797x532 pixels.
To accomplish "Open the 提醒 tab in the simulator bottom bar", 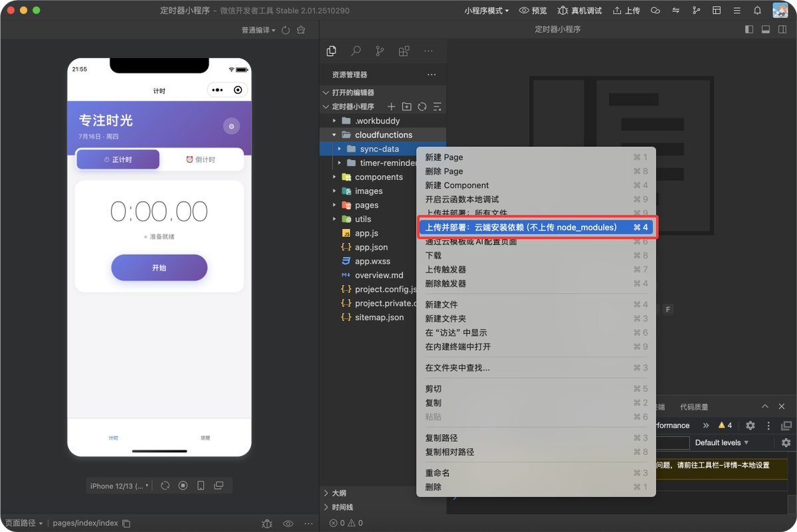I will click(x=205, y=438).
